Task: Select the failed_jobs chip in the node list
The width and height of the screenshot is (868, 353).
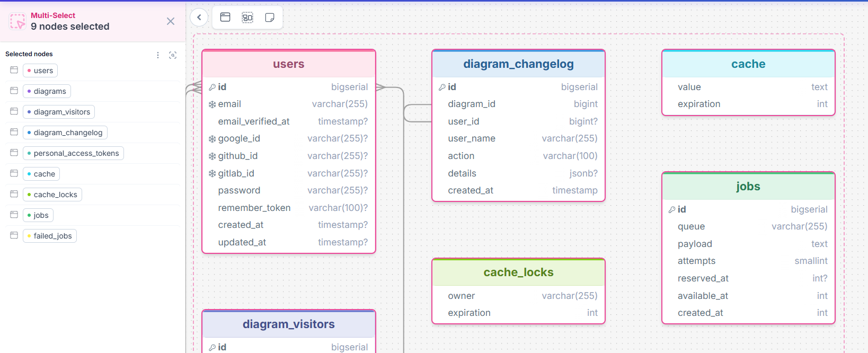Action: (50, 236)
